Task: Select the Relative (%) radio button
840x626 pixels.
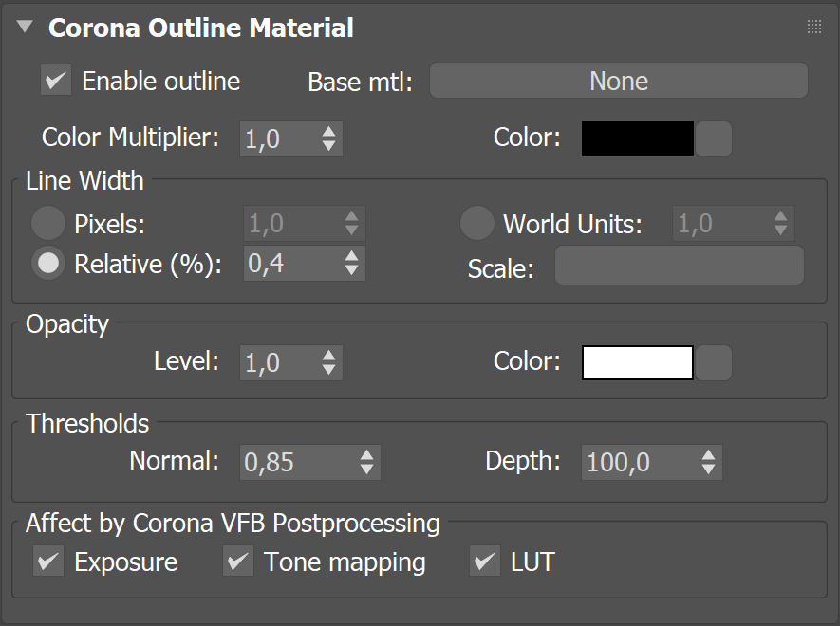Action: [x=48, y=263]
